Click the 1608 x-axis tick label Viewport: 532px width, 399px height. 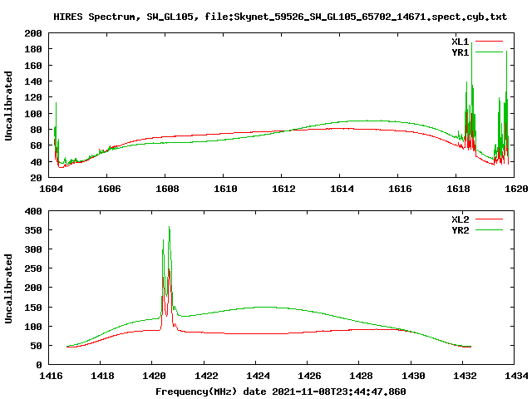(x=167, y=189)
